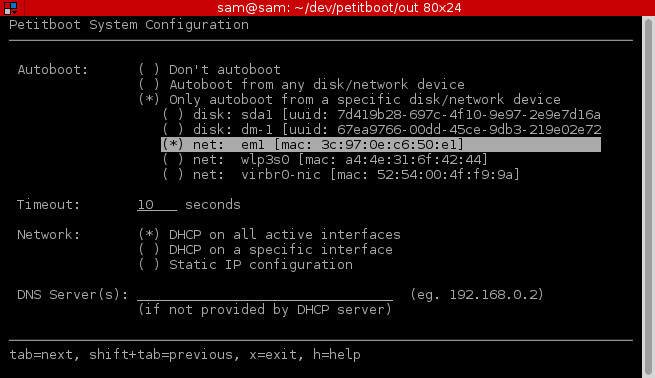The image size is (655, 378).
Task: Focus the Timeout seconds field
Action: (157, 205)
